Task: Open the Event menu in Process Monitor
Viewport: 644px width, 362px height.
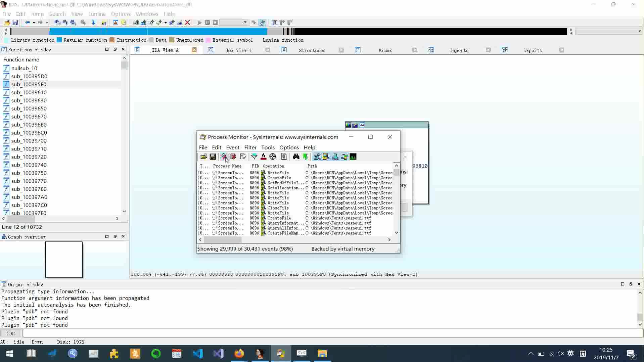Action: pyautogui.click(x=233, y=147)
